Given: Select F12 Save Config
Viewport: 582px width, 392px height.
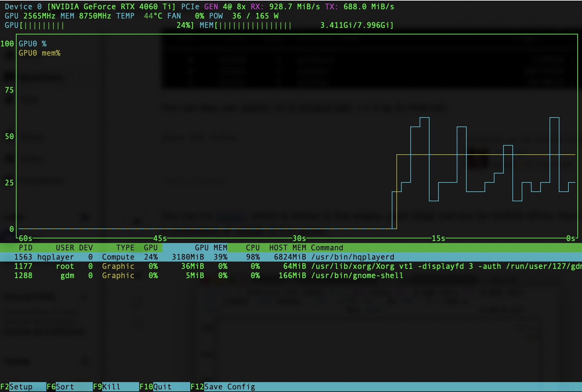Looking at the screenshot, I should pos(223,387).
